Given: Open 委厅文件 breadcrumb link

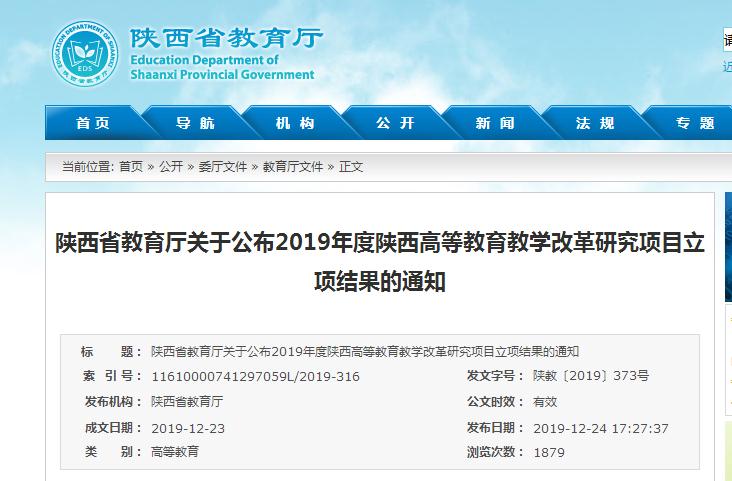Looking at the screenshot, I should tap(222, 167).
